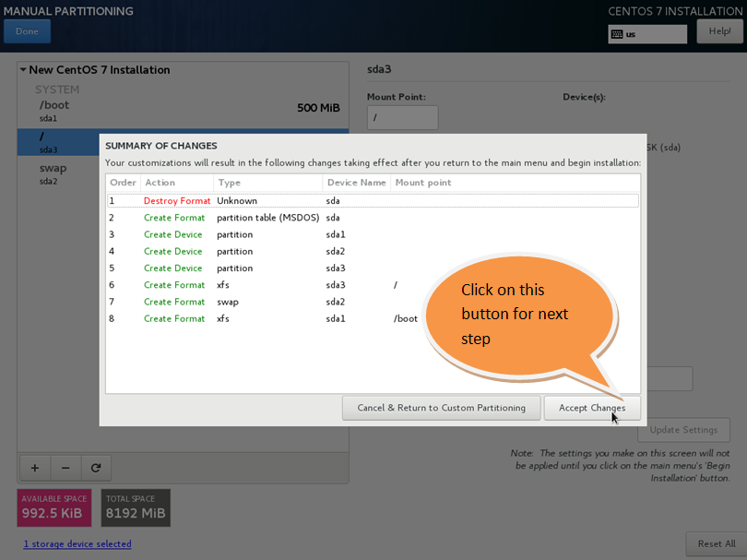Select the 'Create Format' swap sda2 row
The width and height of the screenshot is (747, 560).
coord(373,302)
